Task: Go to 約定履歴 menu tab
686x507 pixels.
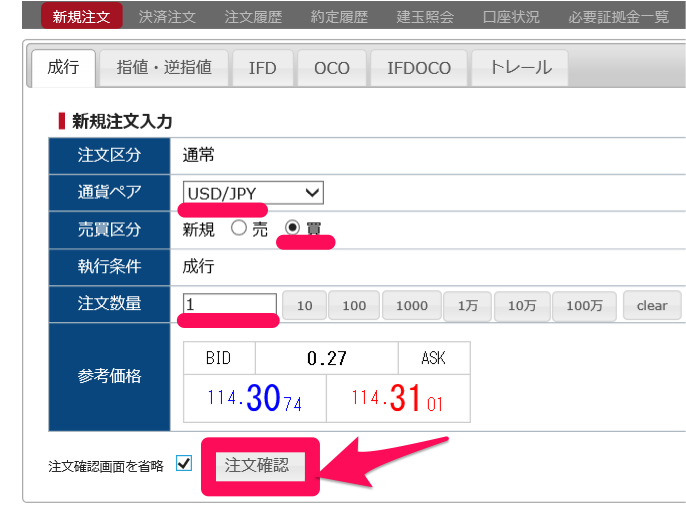Action: tap(339, 17)
